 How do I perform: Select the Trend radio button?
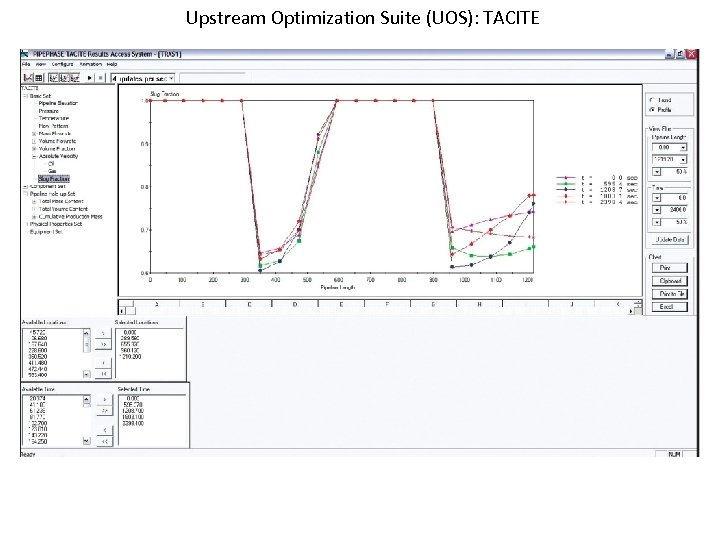(x=652, y=100)
